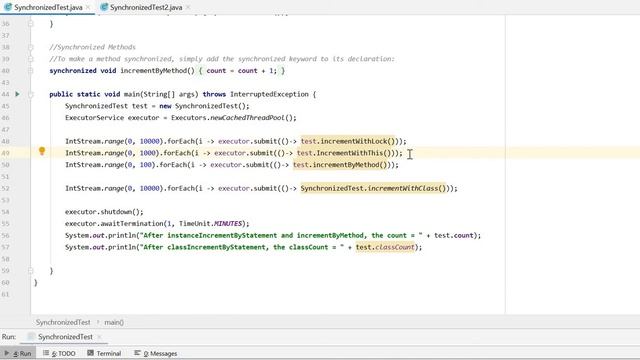Click the Java class icon on SynchronizedTest.java tab
The image size is (640, 360).
(8, 7)
